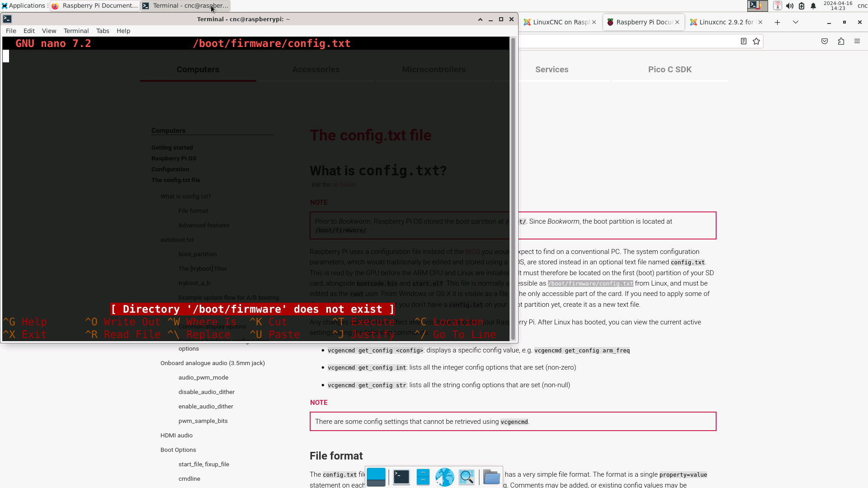Open Boot Options sidebar link

[x=178, y=450]
